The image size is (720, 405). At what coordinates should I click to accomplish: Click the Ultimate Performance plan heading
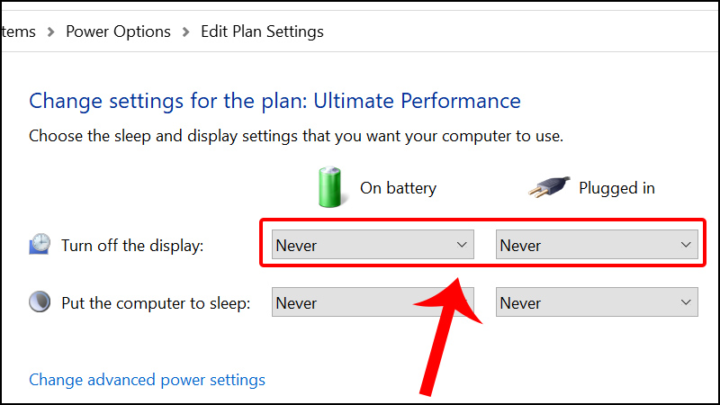click(275, 101)
